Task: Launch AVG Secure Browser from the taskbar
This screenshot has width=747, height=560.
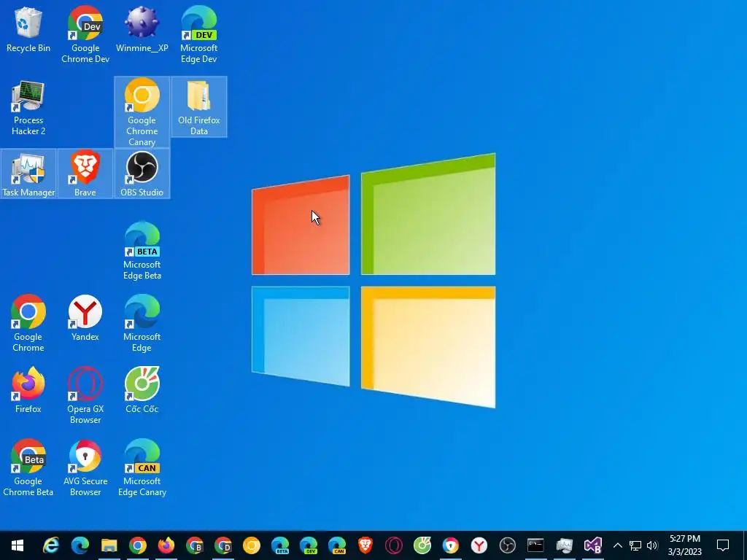Action: tap(451, 545)
